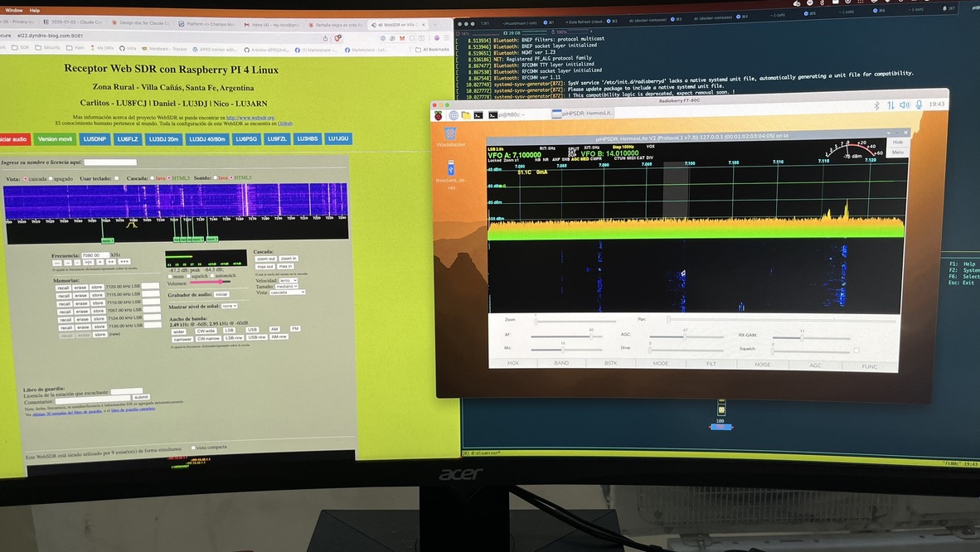The height and width of the screenshot is (552, 980).
Task: Select the BAND button in piHPSDR toolbar
Action: point(561,363)
